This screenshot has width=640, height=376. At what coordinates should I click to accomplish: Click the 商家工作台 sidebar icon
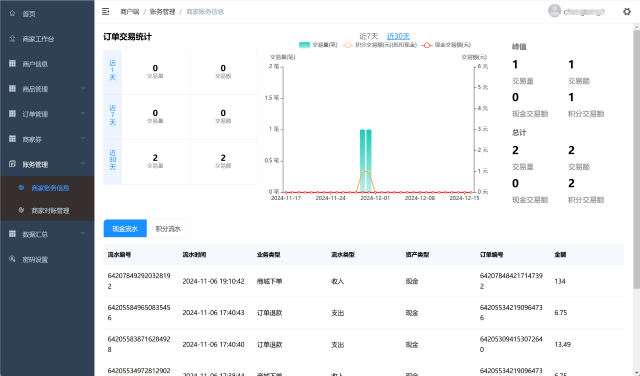(12, 39)
